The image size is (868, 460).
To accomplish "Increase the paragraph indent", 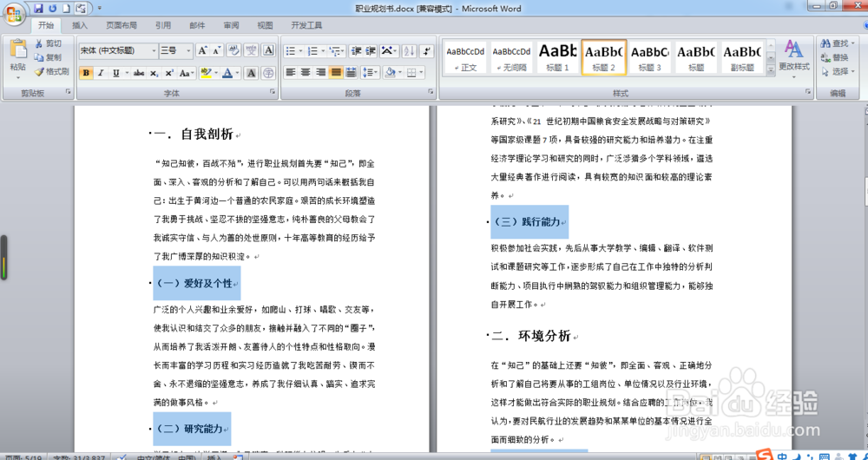I will tap(371, 51).
